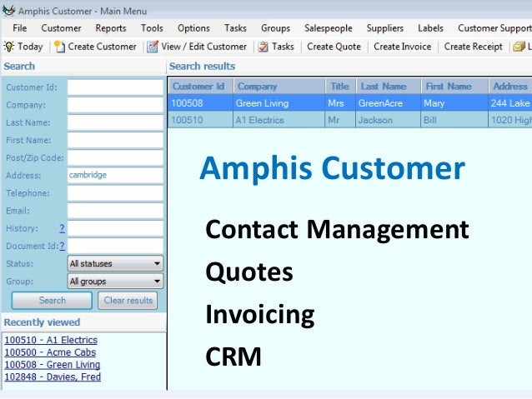Focus the Email search field
532x399 pixels.
coord(115,211)
